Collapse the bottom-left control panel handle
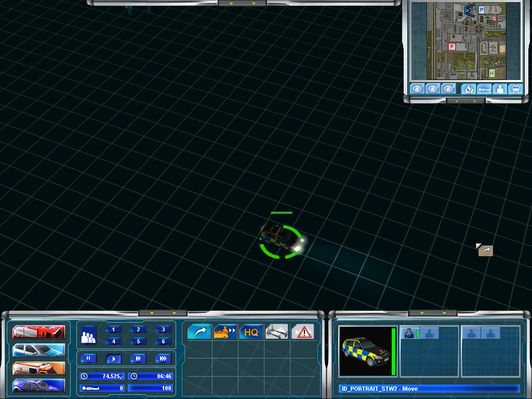 point(163,313)
